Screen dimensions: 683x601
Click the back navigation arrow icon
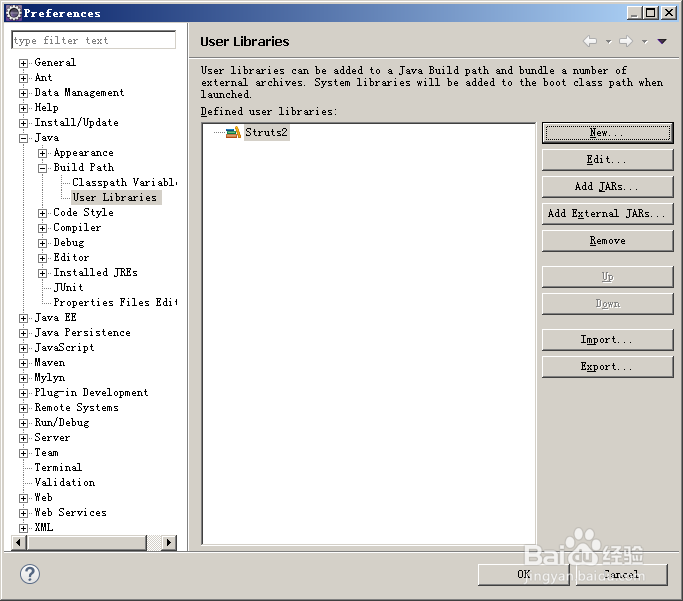click(590, 41)
